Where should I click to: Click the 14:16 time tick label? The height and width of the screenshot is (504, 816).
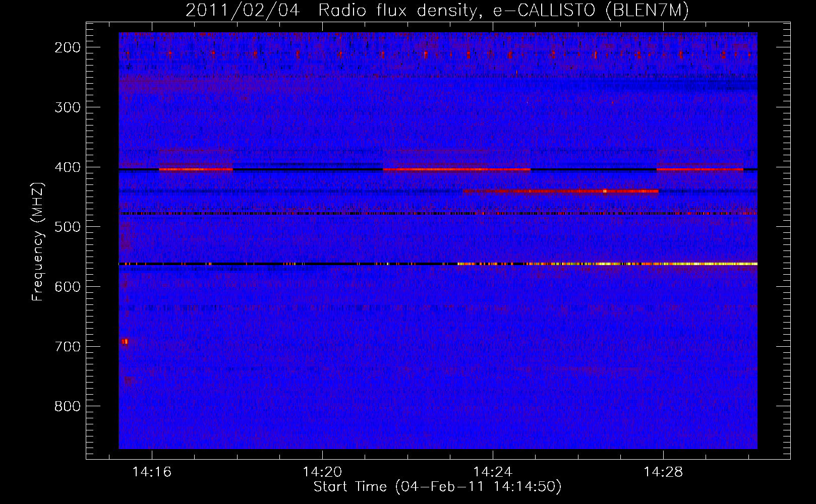pyautogui.click(x=152, y=472)
